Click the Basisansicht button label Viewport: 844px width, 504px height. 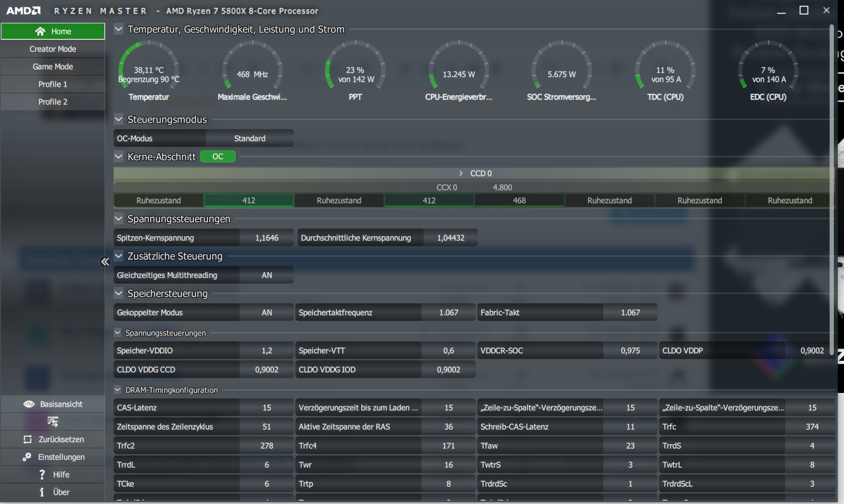tap(61, 404)
